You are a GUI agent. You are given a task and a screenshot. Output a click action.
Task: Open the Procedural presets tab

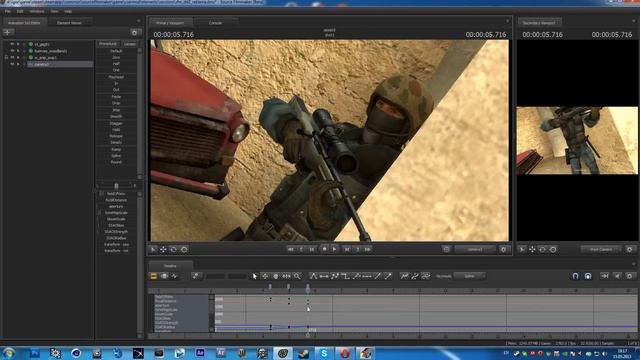pos(108,44)
